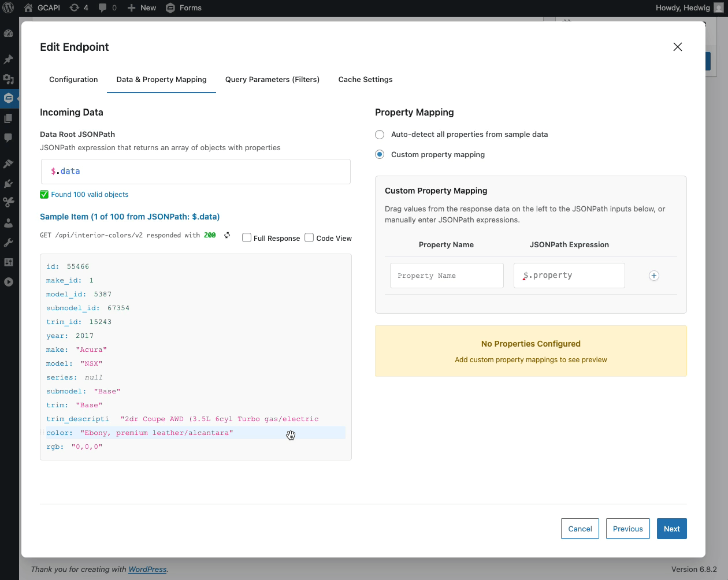Switch to the Configuration tab
The width and height of the screenshot is (728, 580).
(73, 80)
